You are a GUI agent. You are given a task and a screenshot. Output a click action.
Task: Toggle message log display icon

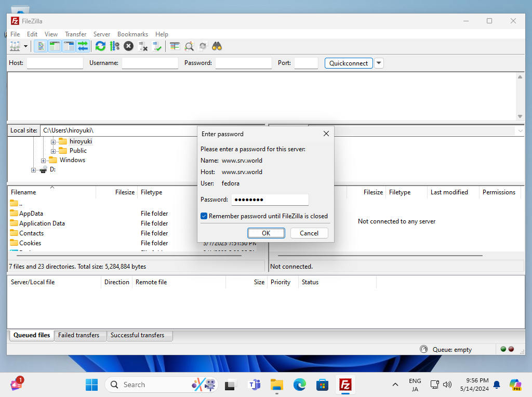(41, 46)
